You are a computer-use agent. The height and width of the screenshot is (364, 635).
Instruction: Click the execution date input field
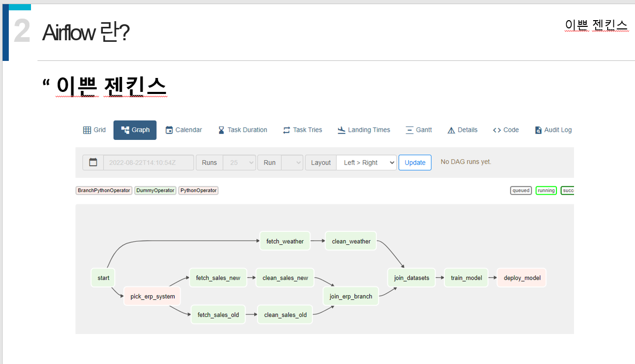click(x=149, y=163)
